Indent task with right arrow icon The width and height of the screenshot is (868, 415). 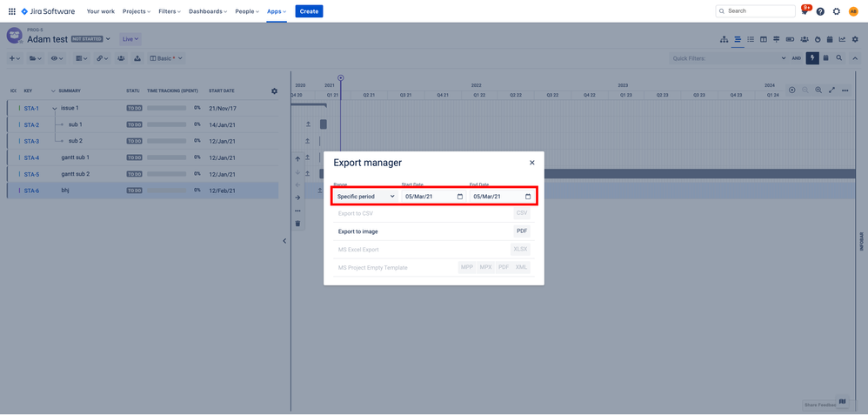pos(297,197)
